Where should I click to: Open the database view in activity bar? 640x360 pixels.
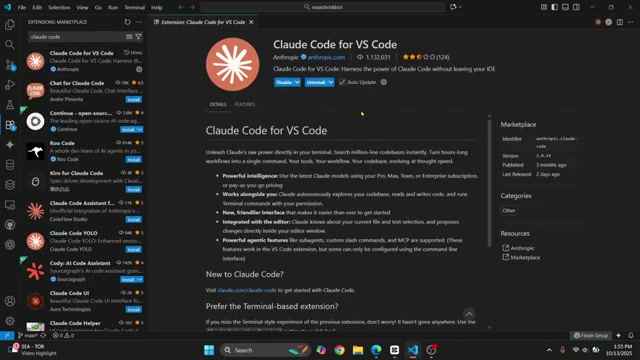point(10,164)
